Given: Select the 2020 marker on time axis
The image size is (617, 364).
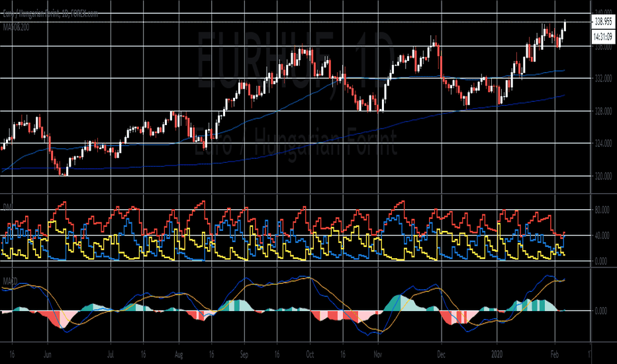Looking at the screenshot, I should (x=497, y=355).
